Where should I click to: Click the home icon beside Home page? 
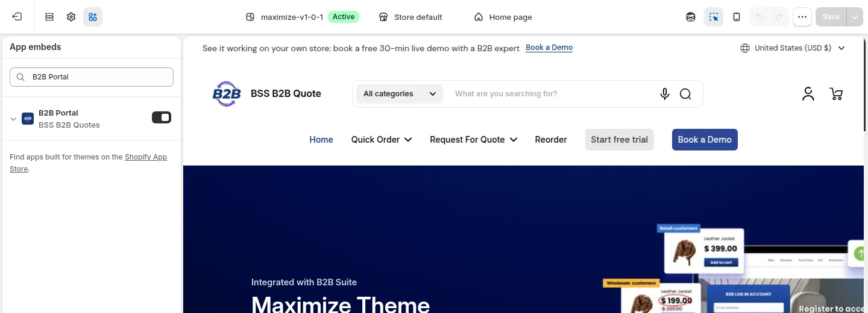[479, 17]
